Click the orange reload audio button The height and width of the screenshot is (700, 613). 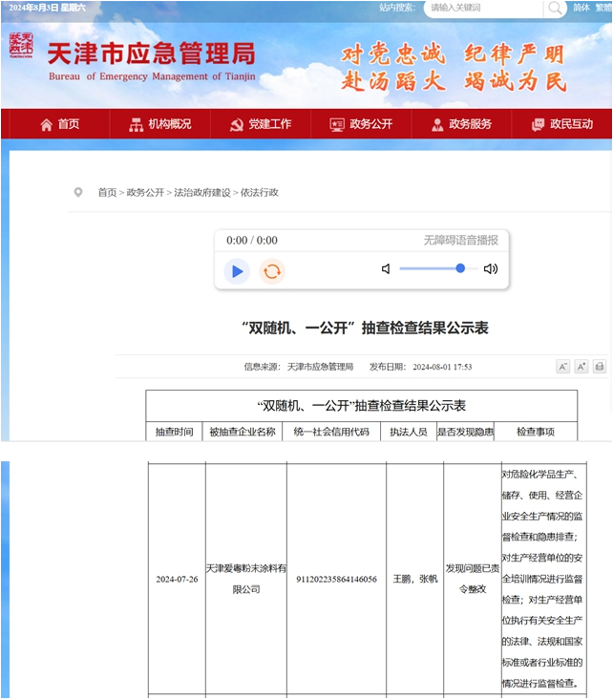tap(272, 271)
